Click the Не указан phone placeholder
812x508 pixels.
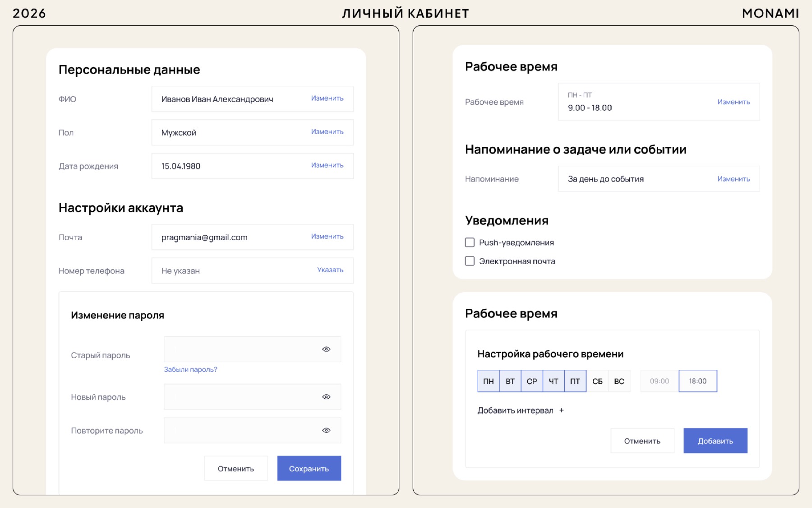(x=180, y=271)
